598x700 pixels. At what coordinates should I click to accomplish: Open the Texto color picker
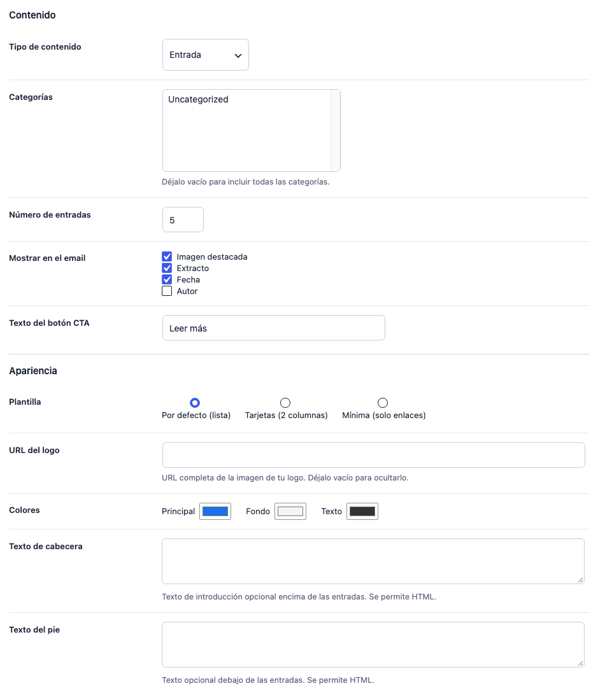coord(362,512)
